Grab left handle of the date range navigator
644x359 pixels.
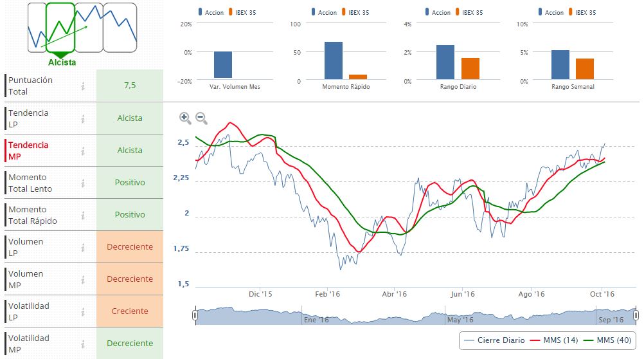coord(195,315)
